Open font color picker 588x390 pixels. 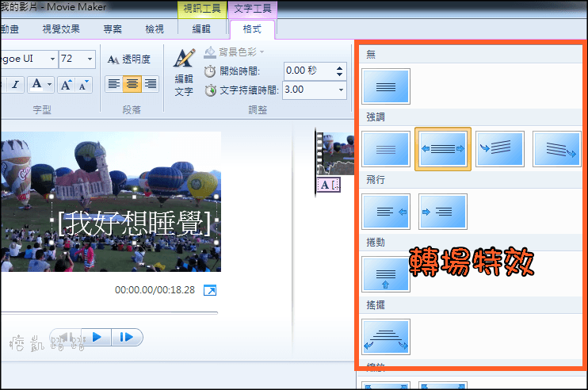pos(36,84)
